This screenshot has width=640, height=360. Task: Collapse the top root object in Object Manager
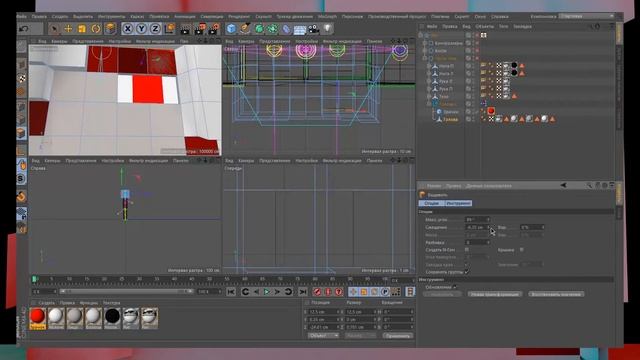click(421, 36)
